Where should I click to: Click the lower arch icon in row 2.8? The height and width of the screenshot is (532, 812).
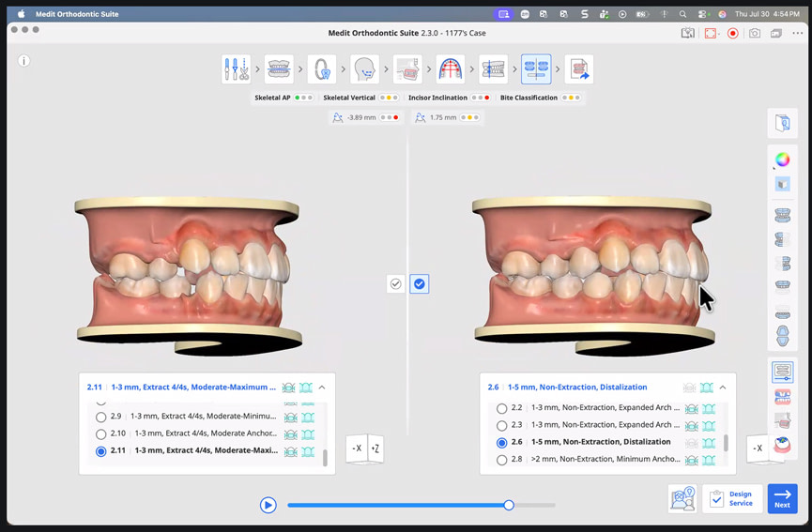(709, 460)
